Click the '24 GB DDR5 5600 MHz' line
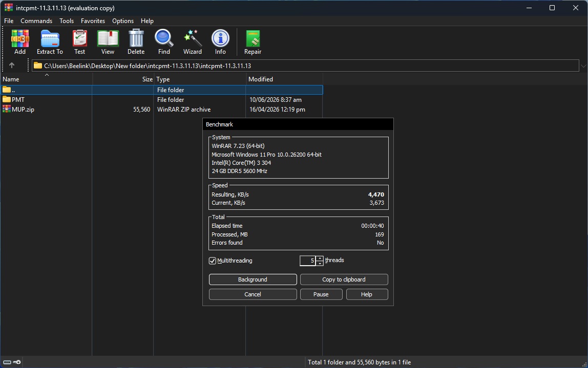The height and width of the screenshot is (368, 588). click(239, 171)
